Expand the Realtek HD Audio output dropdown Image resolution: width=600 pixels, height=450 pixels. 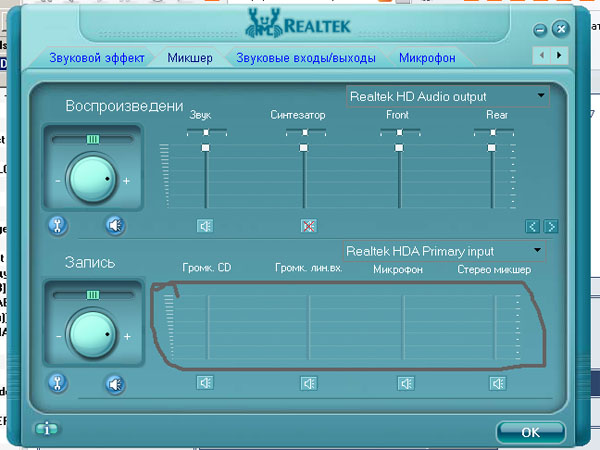click(x=448, y=96)
